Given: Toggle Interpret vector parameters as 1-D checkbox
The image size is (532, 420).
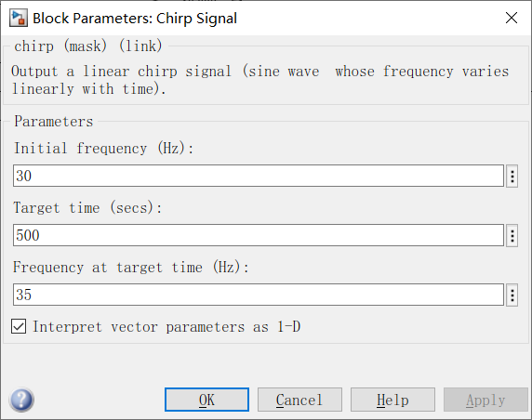Looking at the screenshot, I should [x=19, y=327].
